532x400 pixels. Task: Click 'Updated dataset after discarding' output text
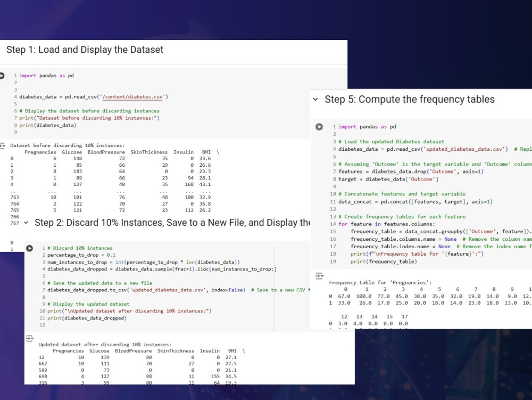(x=105, y=345)
